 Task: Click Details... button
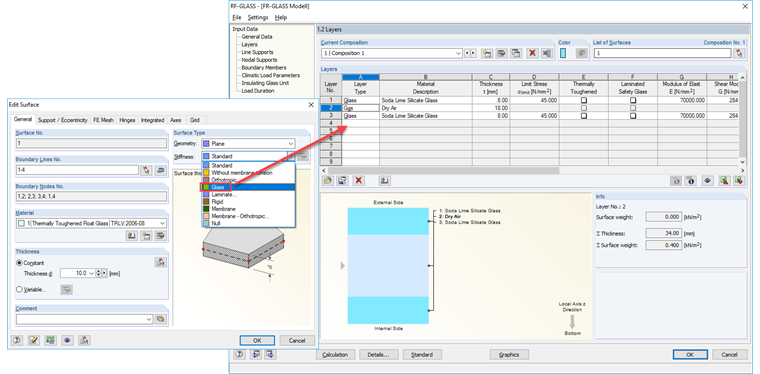pos(379,355)
